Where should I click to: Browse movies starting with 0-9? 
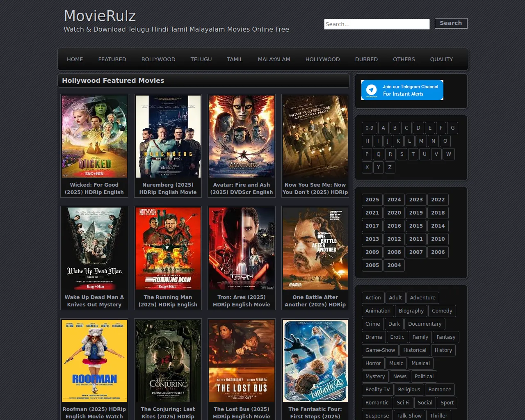click(x=370, y=128)
